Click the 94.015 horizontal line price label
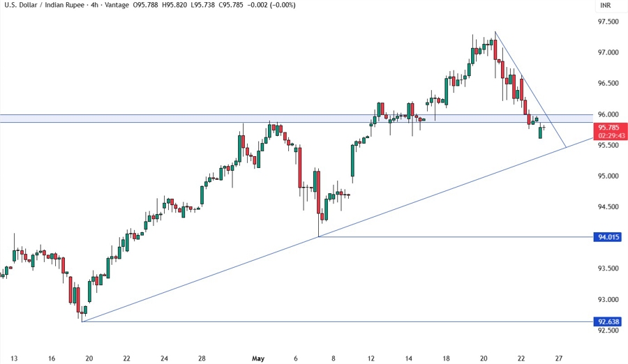The image size is (628, 364). coord(608,237)
